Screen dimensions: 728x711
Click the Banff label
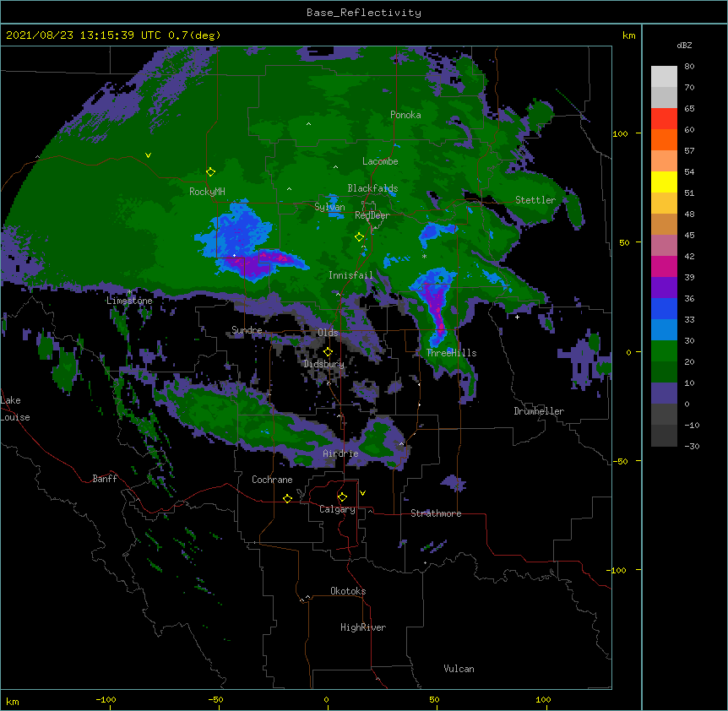(x=105, y=479)
